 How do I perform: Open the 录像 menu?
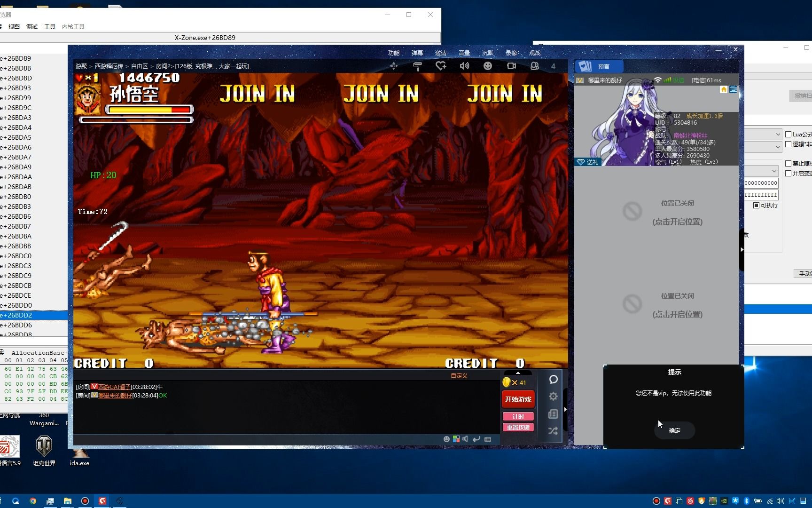pyautogui.click(x=511, y=53)
